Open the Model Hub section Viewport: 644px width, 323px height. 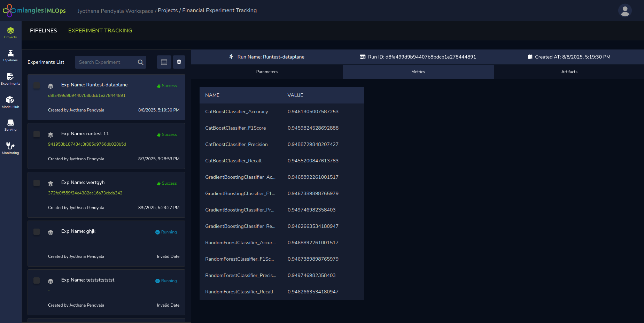pyautogui.click(x=10, y=102)
